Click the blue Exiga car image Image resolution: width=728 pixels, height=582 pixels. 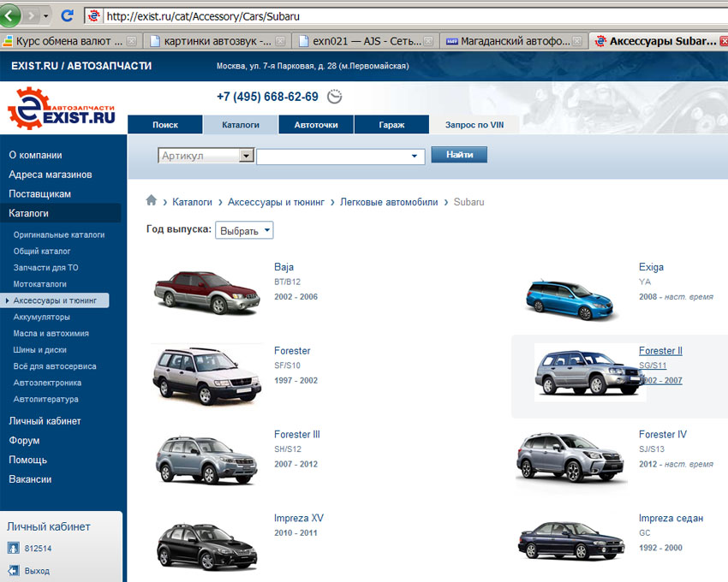pos(572,297)
